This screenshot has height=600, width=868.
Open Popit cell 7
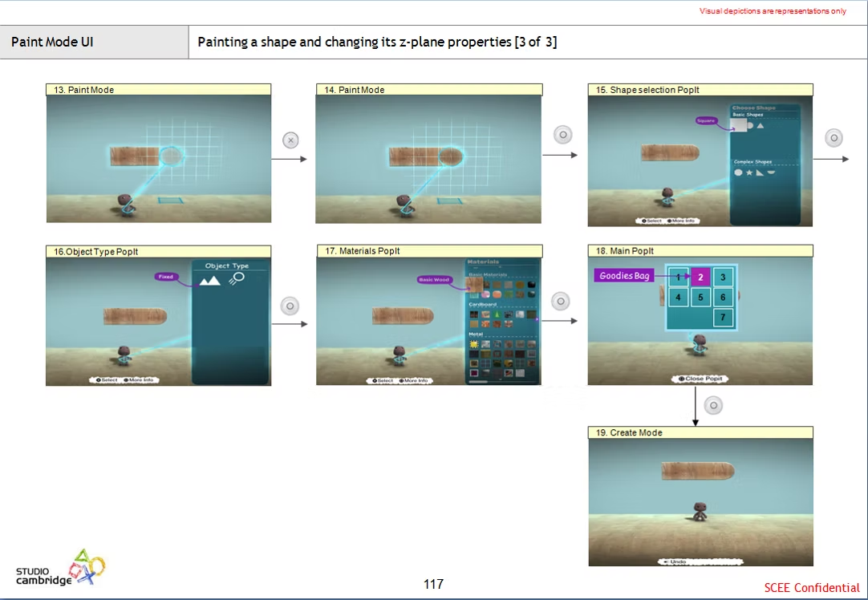pos(723,317)
